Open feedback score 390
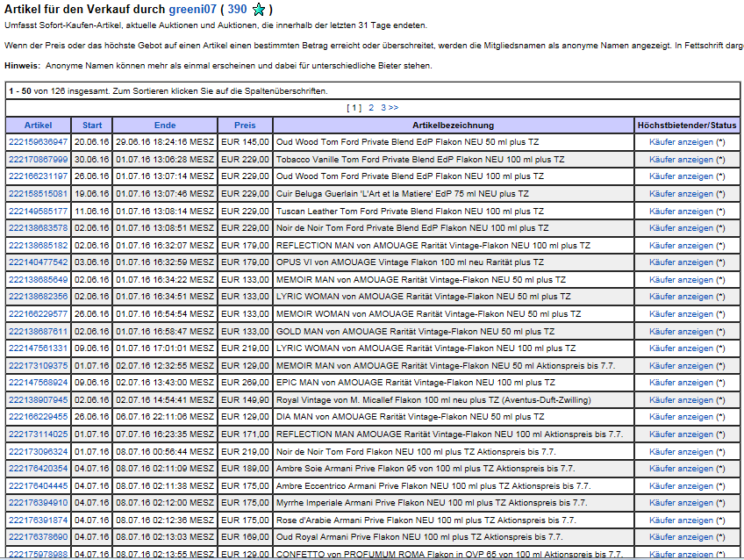744x560 pixels. (x=237, y=9)
